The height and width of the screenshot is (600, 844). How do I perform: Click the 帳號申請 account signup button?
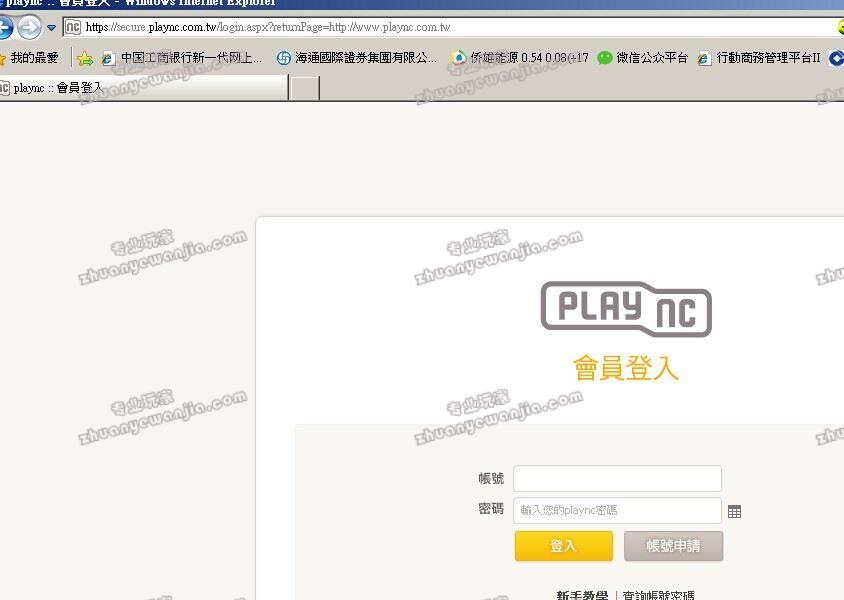(673, 546)
